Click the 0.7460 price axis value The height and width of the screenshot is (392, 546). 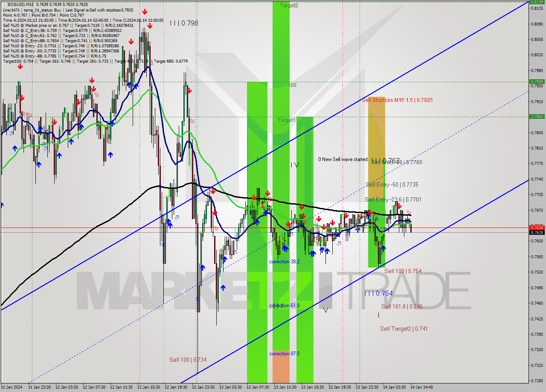[x=537, y=303]
